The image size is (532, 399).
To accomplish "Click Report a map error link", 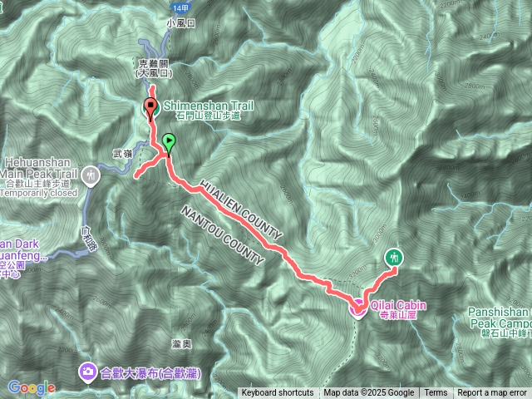I will [491, 393].
